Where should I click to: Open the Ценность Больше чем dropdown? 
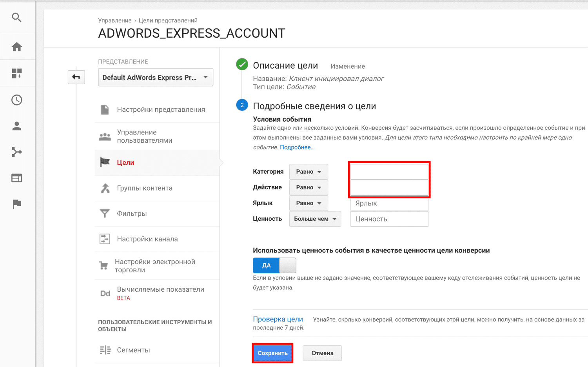click(x=315, y=219)
